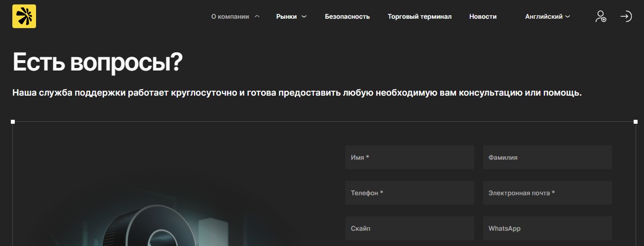644x246 pixels.
Task: Go to the Безопасность page
Action: (x=347, y=16)
